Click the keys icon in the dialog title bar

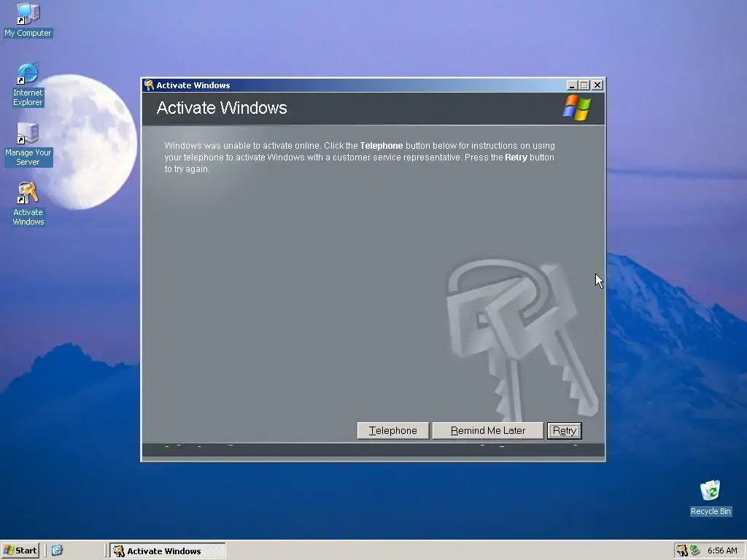coord(149,85)
